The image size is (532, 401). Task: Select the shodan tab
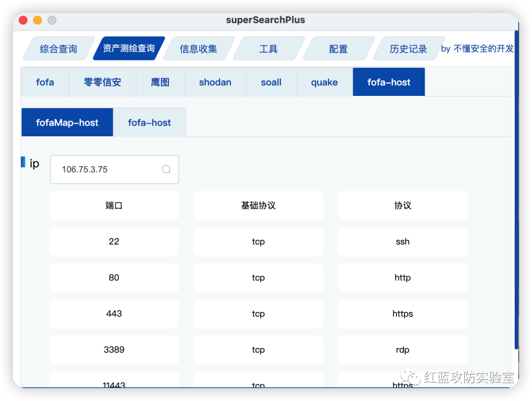tap(215, 82)
